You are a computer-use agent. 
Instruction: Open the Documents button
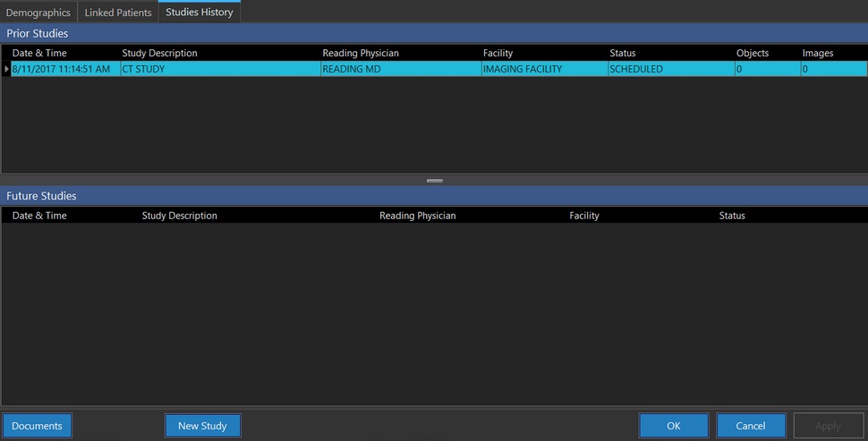pyautogui.click(x=37, y=426)
